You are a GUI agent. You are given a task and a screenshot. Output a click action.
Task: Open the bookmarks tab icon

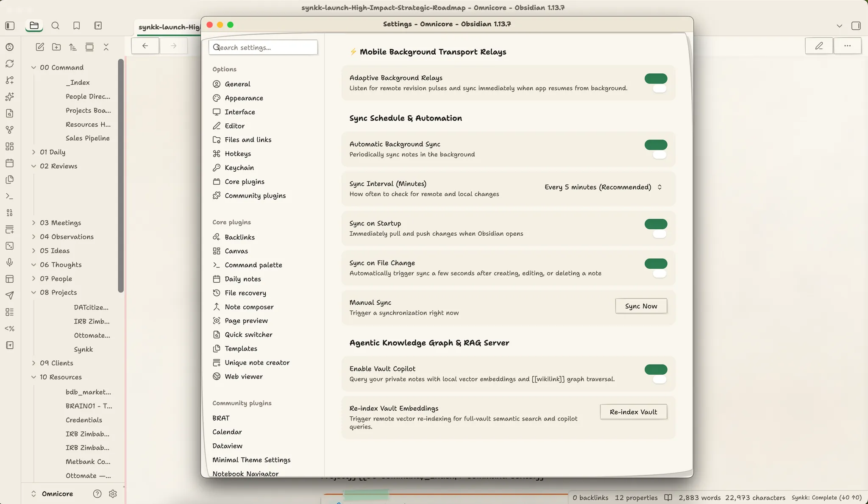(77, 26)
